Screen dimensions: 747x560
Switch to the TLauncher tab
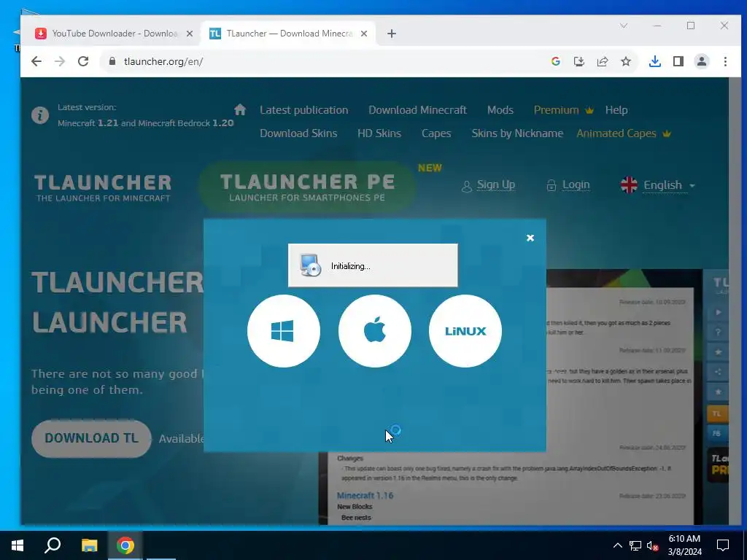click(289, 34)
